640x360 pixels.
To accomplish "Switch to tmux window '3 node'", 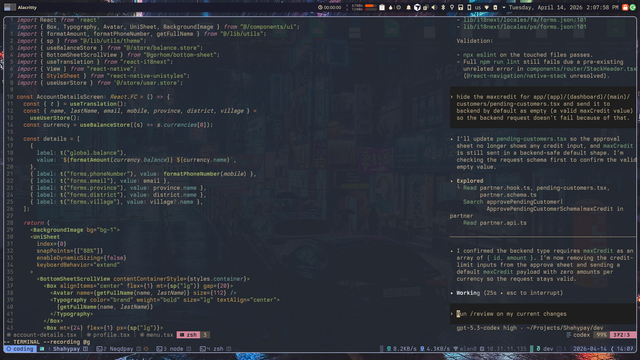I will (x=173, y=349).
